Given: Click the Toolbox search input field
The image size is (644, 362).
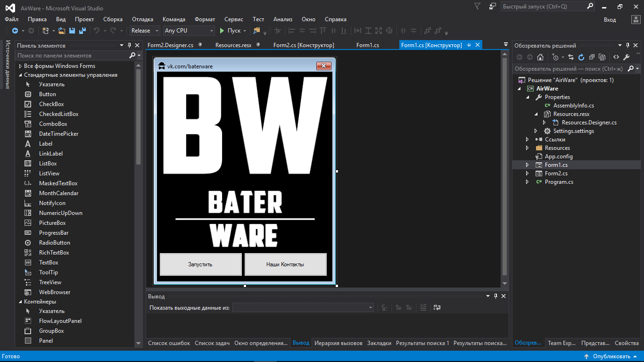Looking at the screenshot, I should pyautogui.click(x=72, y=56).
